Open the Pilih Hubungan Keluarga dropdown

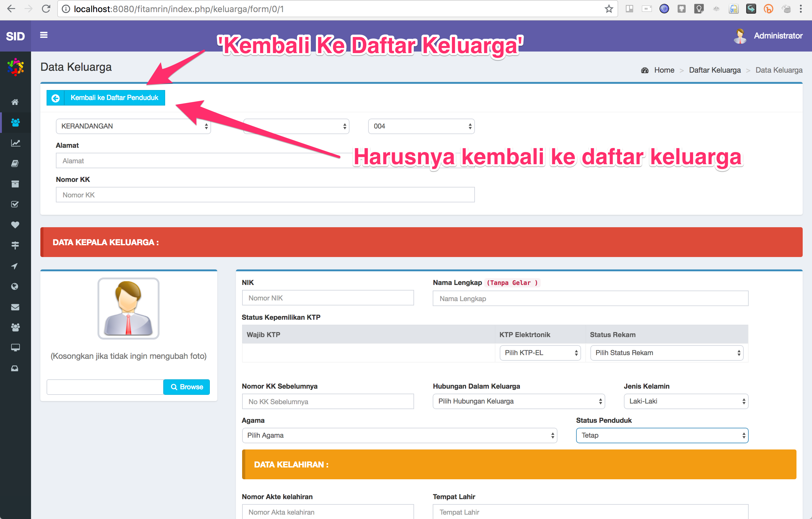(519, 401)
